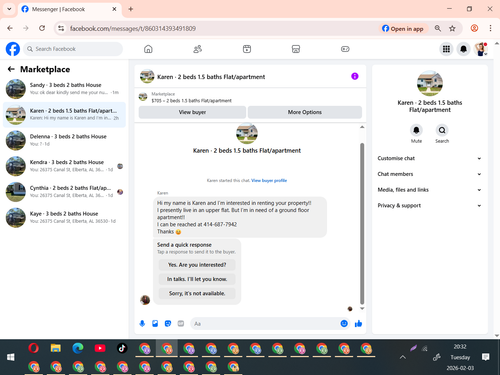Reload the page with the browser refresh icon
The width and height of the screenshot is (500, 375).
pyautogui.click(x=42, y=28)
